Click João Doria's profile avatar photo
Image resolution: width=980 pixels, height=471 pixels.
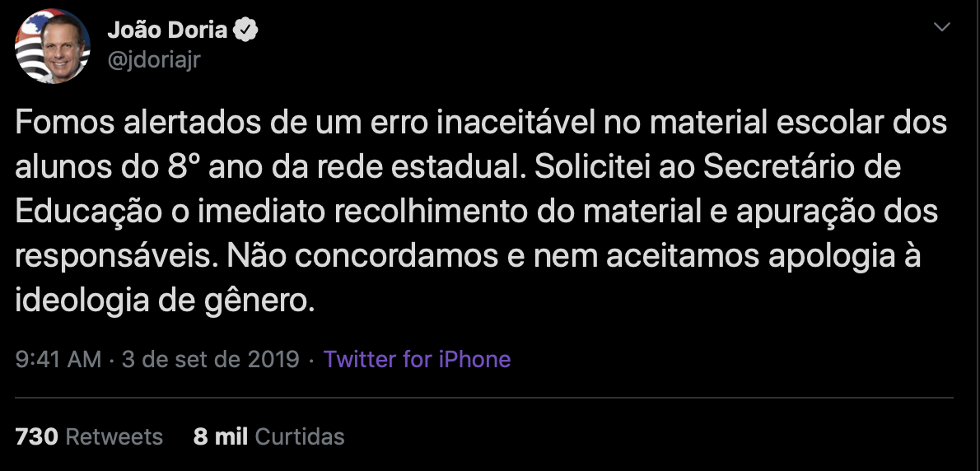point(52,46)
